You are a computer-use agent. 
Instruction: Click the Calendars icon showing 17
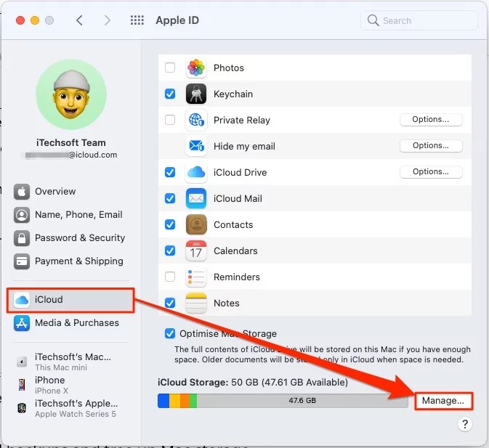(196, 251)
